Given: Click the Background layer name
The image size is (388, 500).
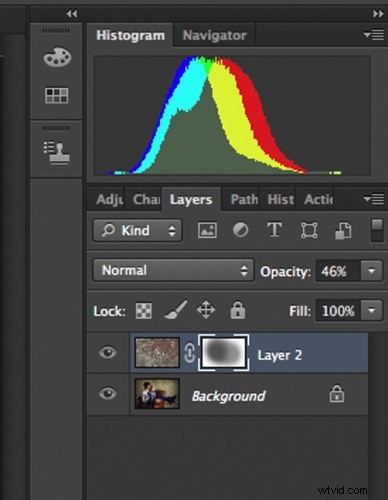Looking at the screenshot, I should 229,396.
